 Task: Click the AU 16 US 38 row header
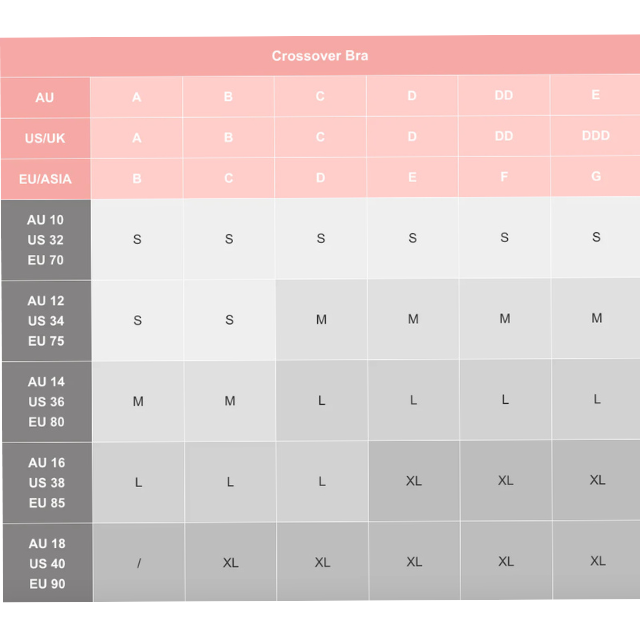(x=46, y=483)
